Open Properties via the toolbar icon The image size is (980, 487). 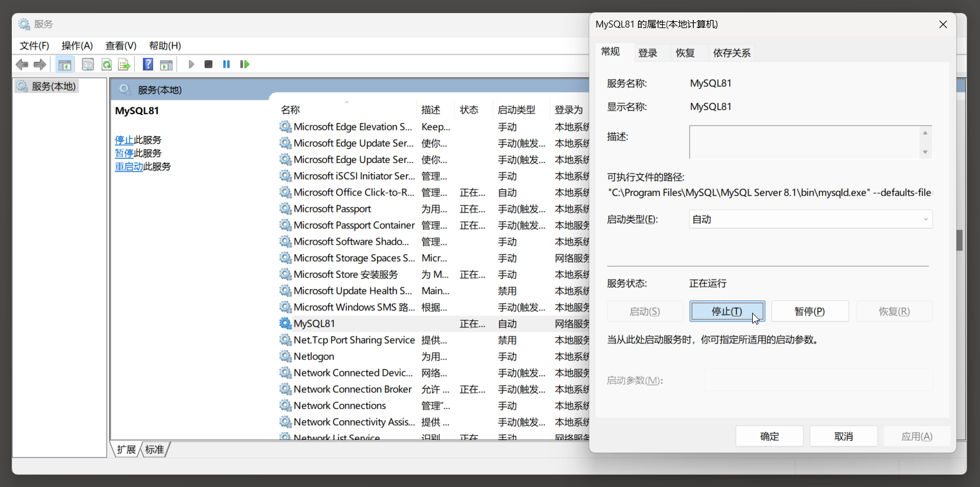(88, 64)
